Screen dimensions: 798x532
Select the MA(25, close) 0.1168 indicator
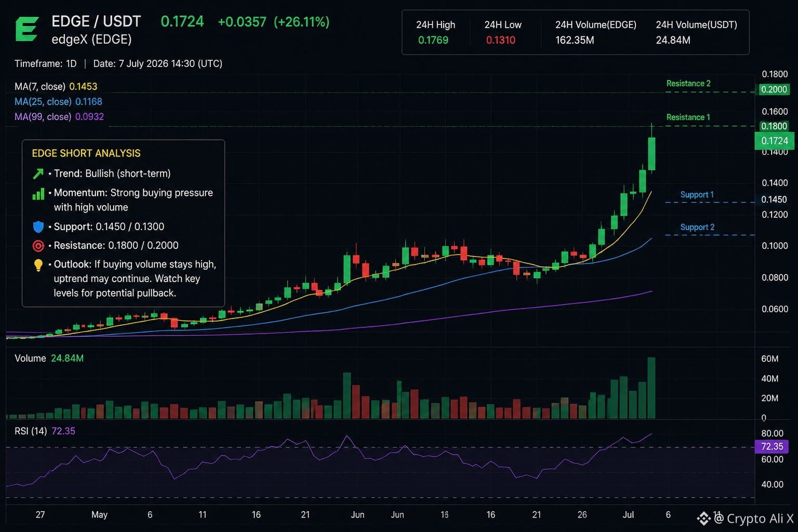[x=58, y=101]
